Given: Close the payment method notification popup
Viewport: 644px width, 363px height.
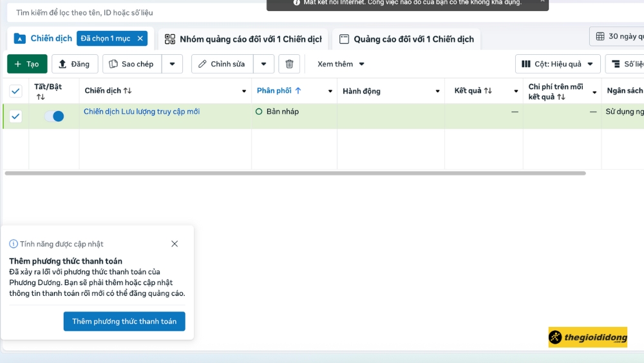Looking at the screenshot, I should (175, 244).
